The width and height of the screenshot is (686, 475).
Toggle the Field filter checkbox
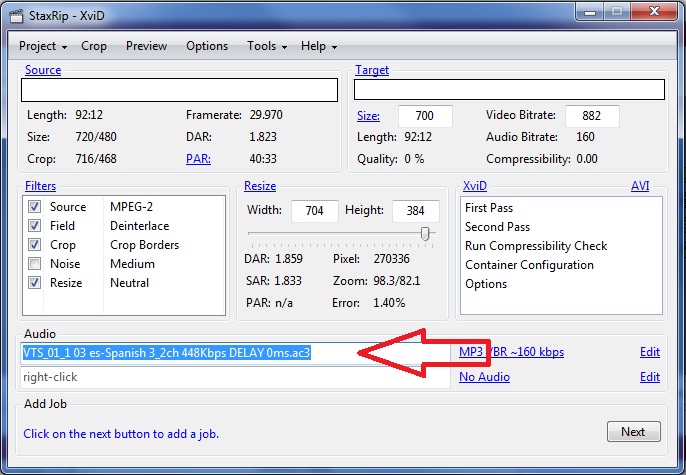coord(35,226)
